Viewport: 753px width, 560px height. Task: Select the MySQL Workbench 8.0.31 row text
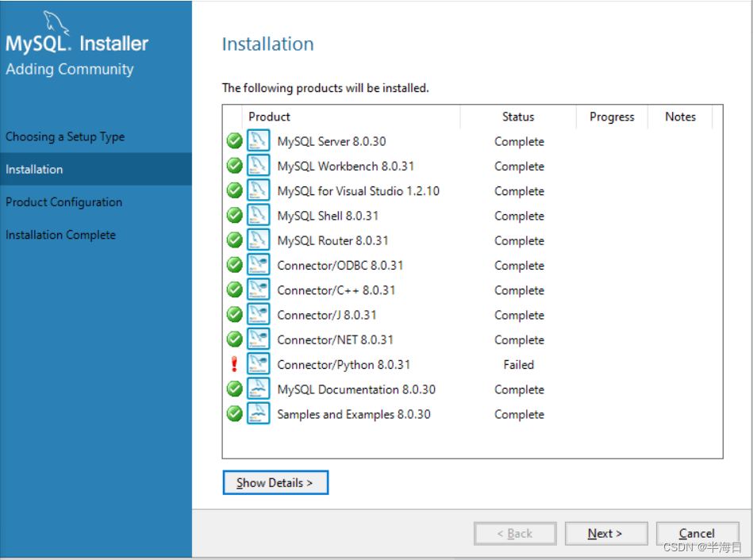click(x=345, y=166)
